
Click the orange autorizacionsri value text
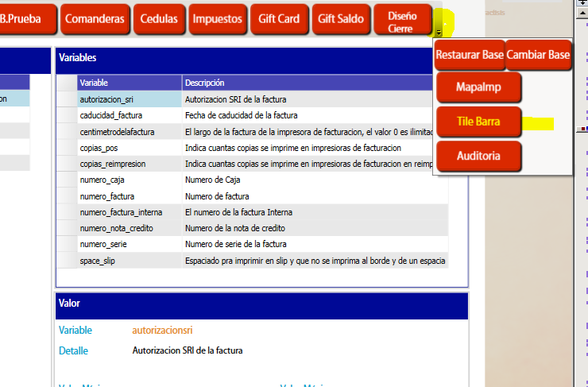coord(162,331)
